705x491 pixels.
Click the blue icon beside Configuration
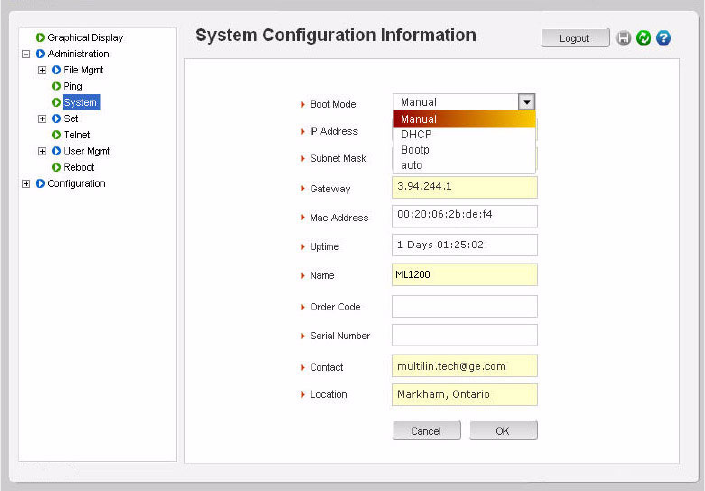pos(40,183)
